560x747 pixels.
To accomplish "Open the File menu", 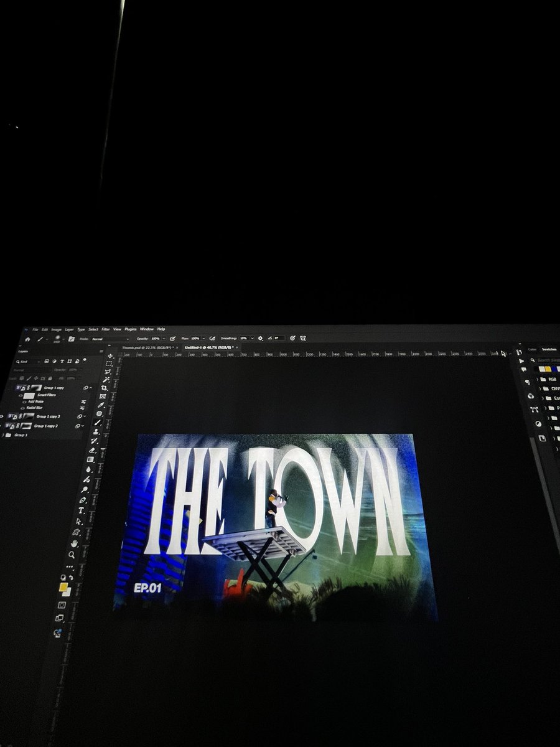I will [x=35, y=329].
